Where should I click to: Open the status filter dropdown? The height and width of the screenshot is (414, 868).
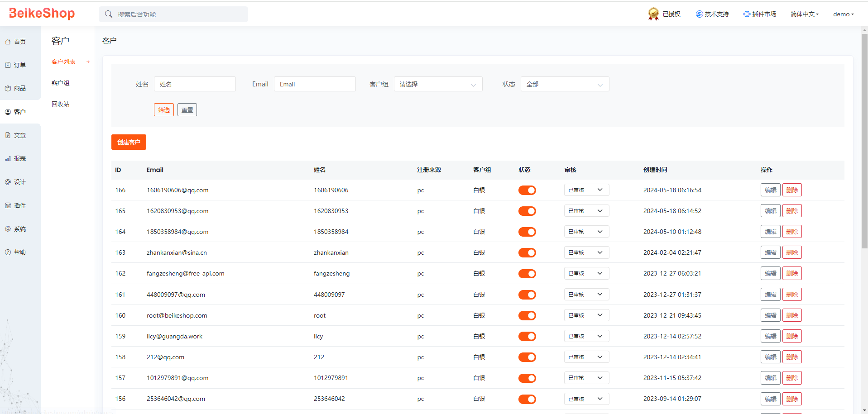tap(565, 84)
